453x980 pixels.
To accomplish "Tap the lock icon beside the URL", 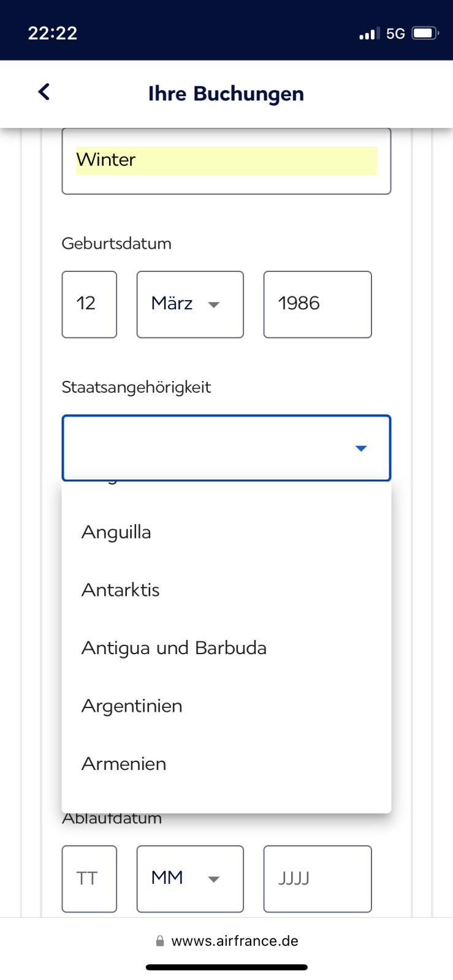I will (x=160, y=941).
